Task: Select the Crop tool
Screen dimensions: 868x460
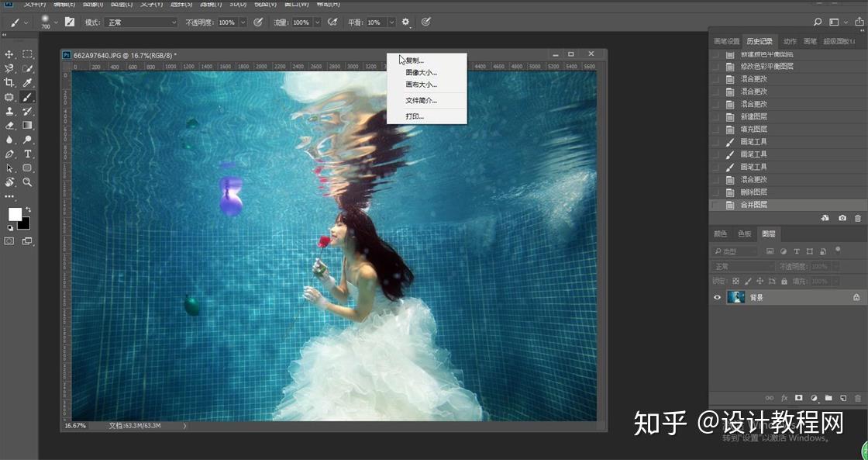Action: pyautogui.click(x=9, y=82)
